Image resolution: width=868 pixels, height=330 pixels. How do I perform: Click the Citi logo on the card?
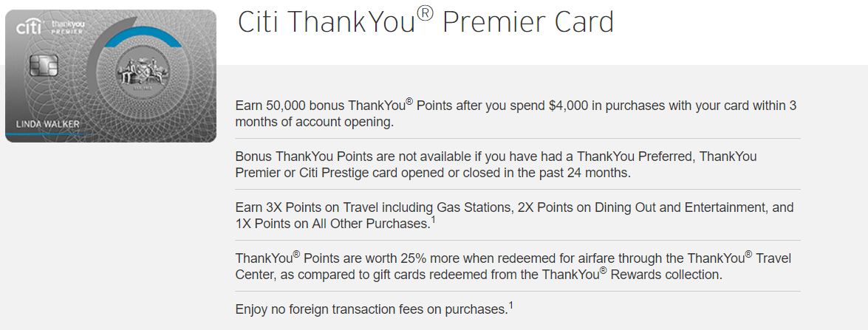tap(30, 26)
